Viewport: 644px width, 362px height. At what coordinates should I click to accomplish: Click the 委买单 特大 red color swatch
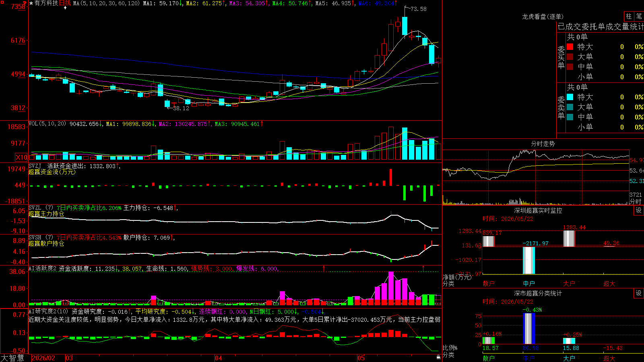pos(570,47)
